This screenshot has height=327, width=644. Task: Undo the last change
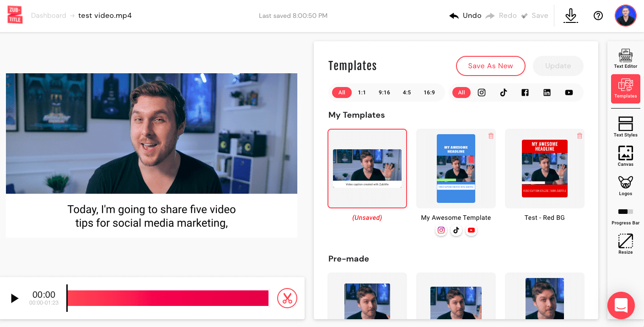pyautogui.click(x=465, y=16)
